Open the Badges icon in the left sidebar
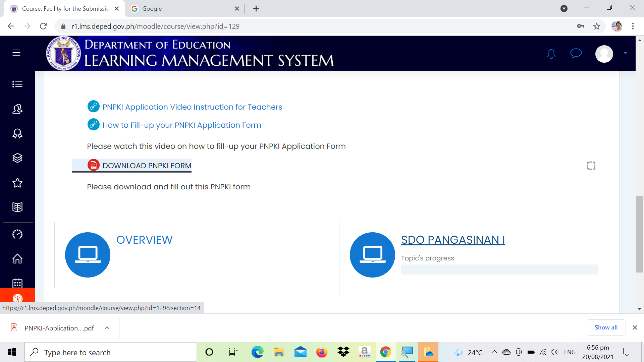Image resolution: width=644 pixels, height=362 pixels. (x=17, y=133)
